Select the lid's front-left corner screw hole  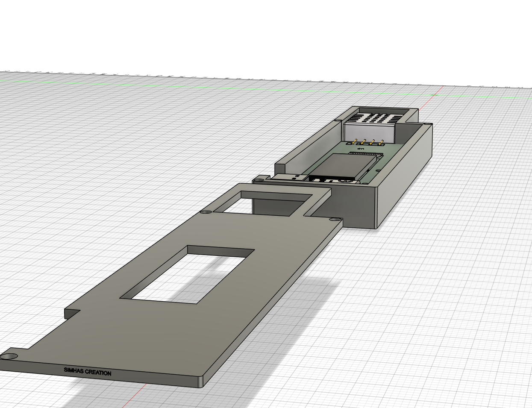coord(9,356)
